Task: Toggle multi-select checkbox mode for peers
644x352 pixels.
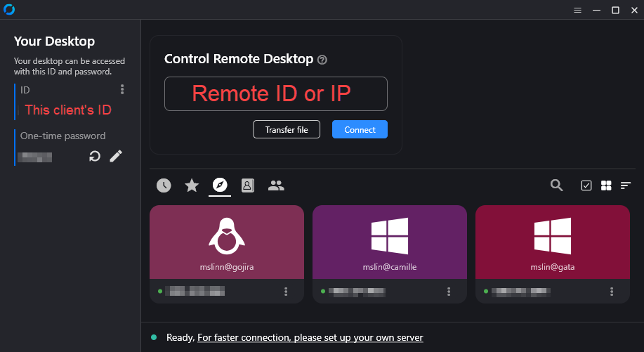Action: (x=586, y=185)
